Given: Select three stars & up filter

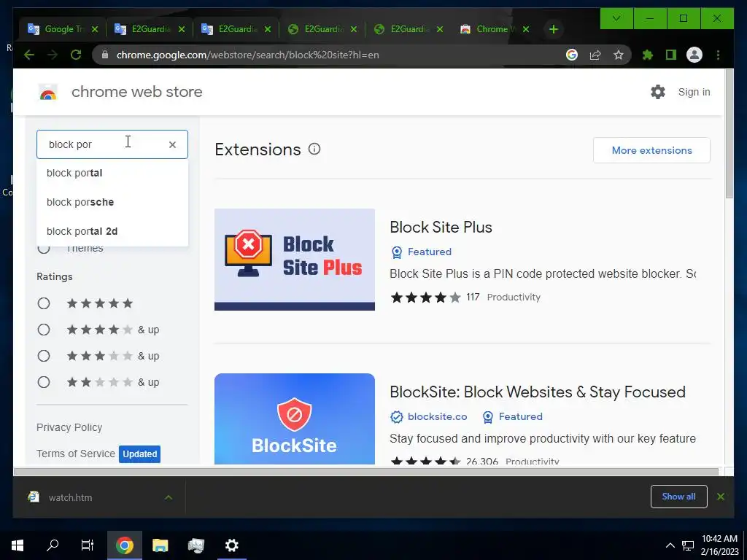Looking at the screenshot, I should point(43,356).
